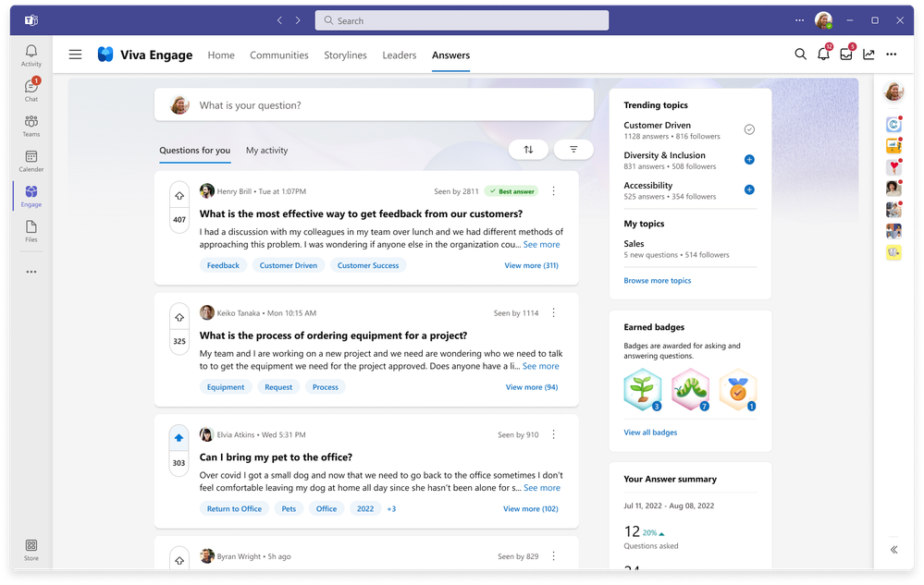This screenshot has width=924, height=585.
Task: Click the Feedback topic tag
Action: tap(223, 265)
